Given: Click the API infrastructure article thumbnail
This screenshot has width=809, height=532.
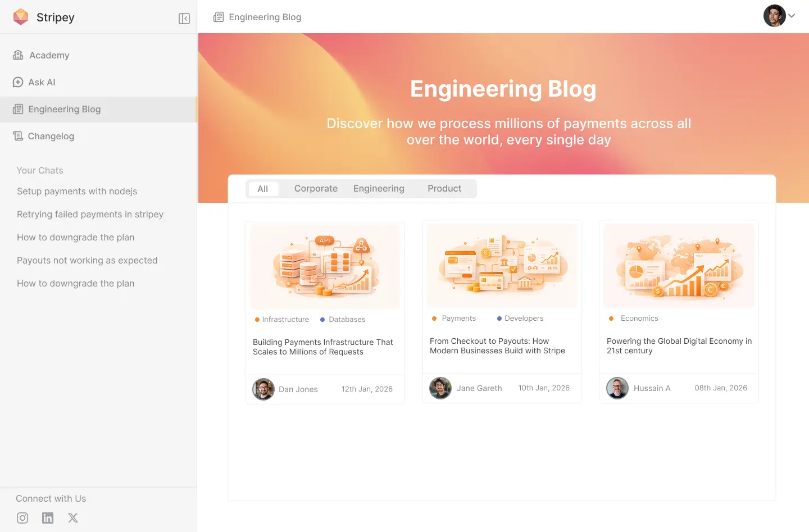Looking at the screenshot, I should [325, 267].
